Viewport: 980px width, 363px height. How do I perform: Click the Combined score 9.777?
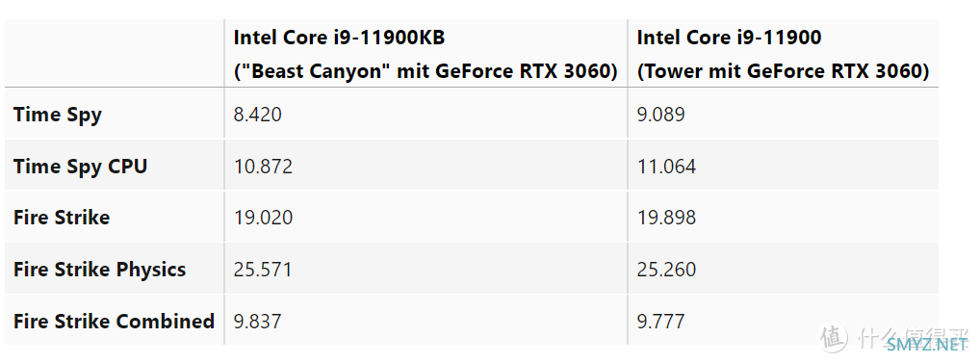(x=660, y=322)
